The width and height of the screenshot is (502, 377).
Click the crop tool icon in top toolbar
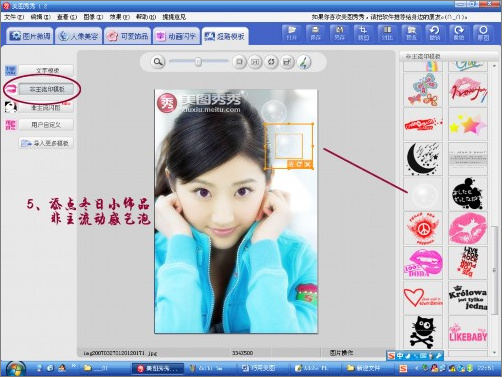pos(363,33)
